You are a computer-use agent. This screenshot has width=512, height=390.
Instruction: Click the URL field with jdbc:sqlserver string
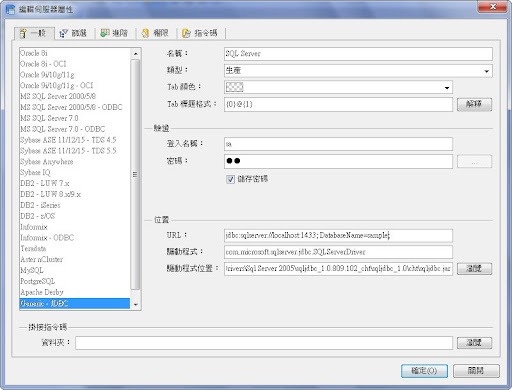pos(338,235)
